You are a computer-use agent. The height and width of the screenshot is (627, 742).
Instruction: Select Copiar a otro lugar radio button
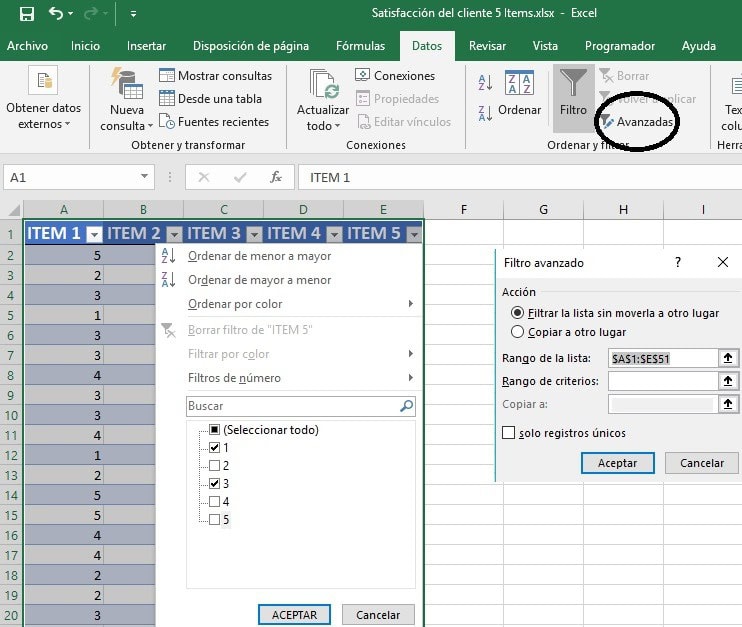pyautogui.click(x=517, y=332)
